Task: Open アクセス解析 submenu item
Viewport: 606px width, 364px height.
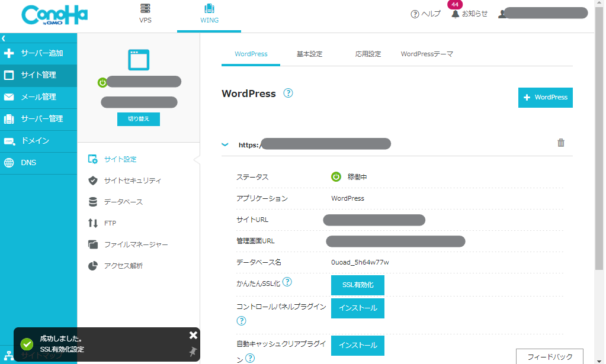Action: tap(123, 266)
